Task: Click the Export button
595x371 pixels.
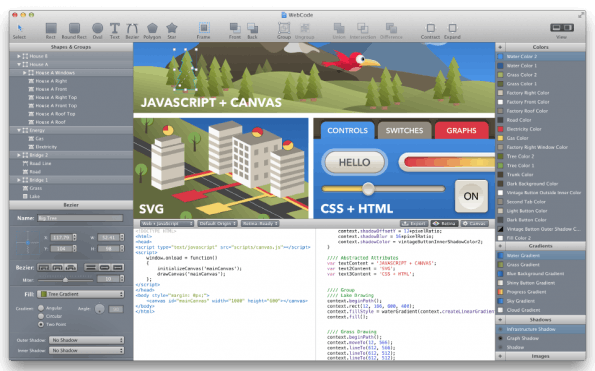Action: [414, 223]
